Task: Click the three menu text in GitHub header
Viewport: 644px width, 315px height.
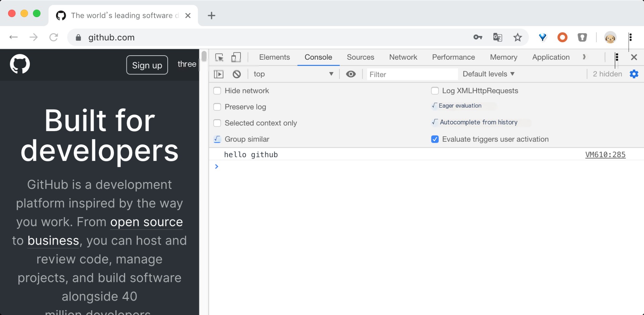Action: click(x=187, y=64)
